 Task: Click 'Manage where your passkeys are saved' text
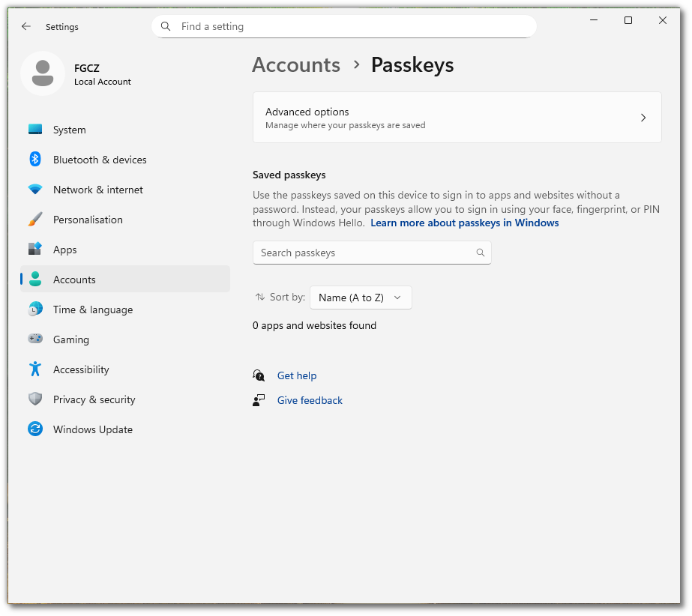point(345,125)
